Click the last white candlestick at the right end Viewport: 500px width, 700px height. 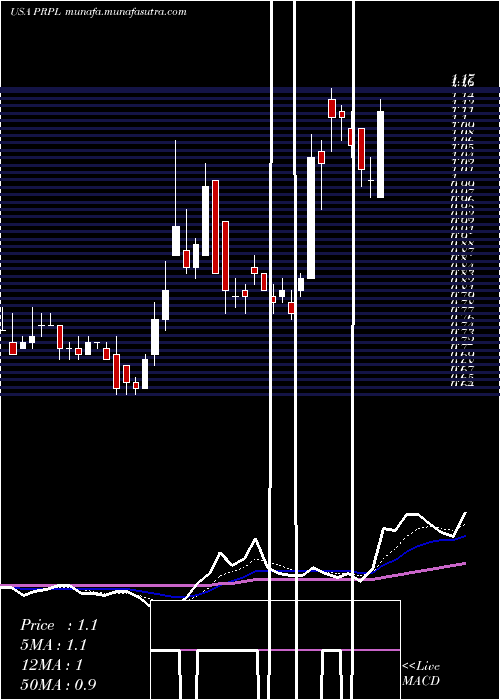click(380, 154)
